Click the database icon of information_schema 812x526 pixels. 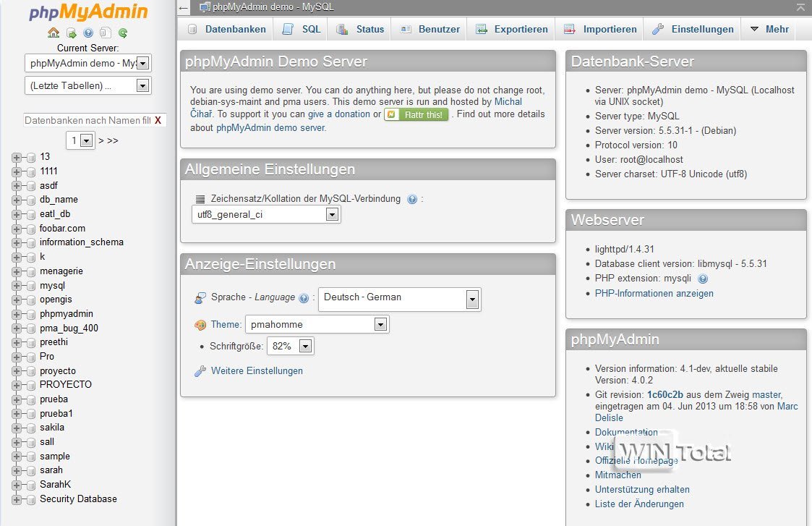(31, 243)
